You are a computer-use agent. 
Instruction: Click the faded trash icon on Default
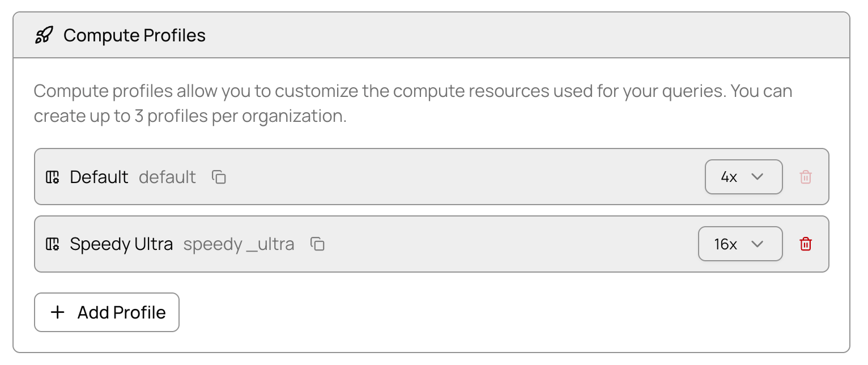(805, 177)
